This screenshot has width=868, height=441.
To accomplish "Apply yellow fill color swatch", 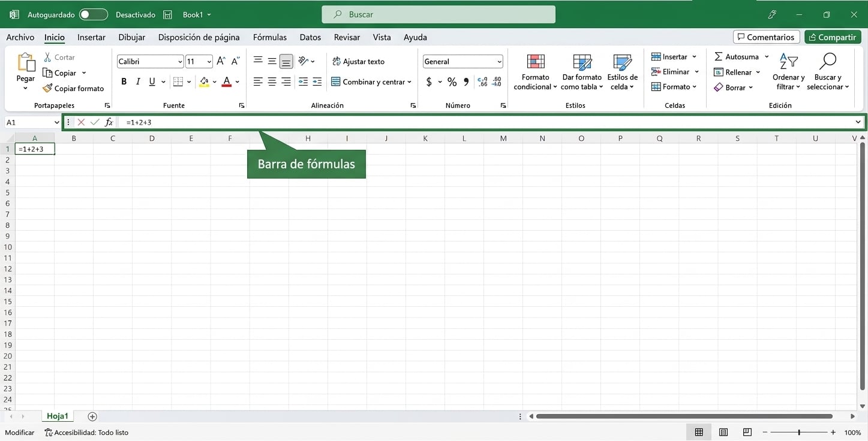I will [204, 82].
